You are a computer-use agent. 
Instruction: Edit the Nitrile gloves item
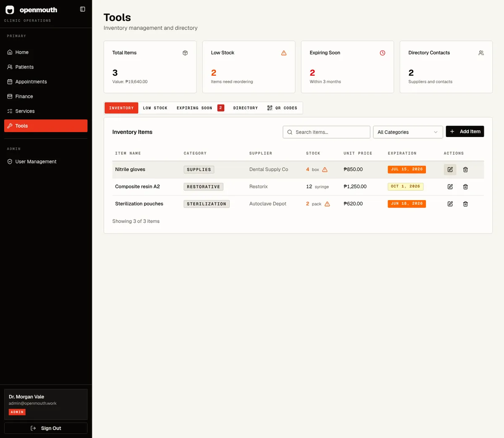tap(450, 169)
